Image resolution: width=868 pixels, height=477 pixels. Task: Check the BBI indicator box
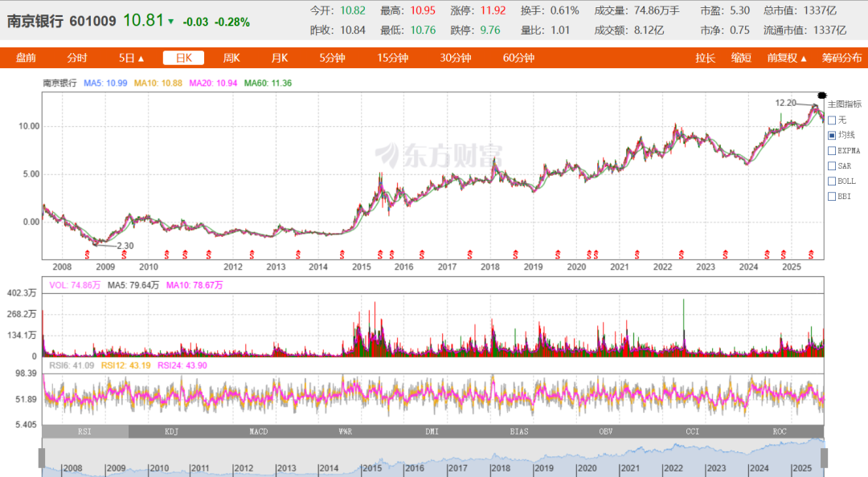coord(832,197)
